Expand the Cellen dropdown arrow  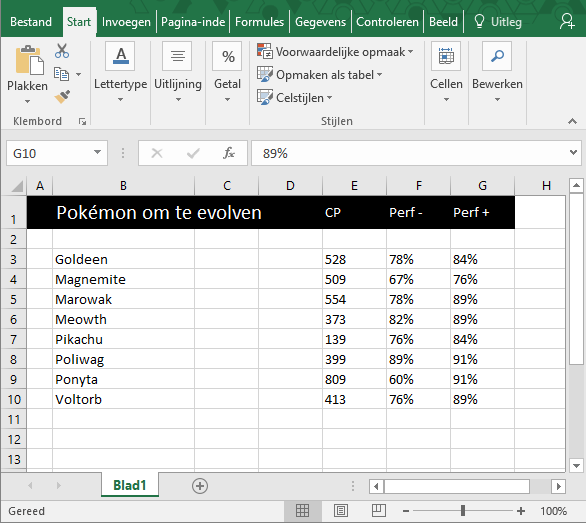tap(446, 99)
